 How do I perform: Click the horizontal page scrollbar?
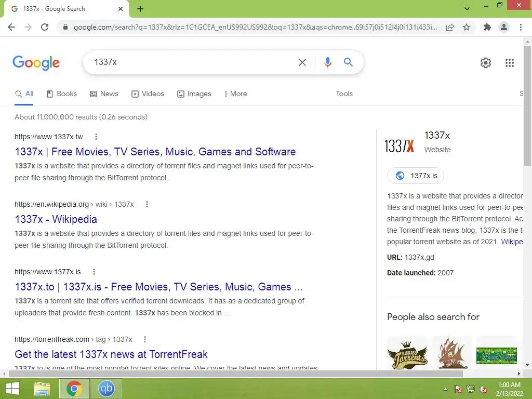236,374
